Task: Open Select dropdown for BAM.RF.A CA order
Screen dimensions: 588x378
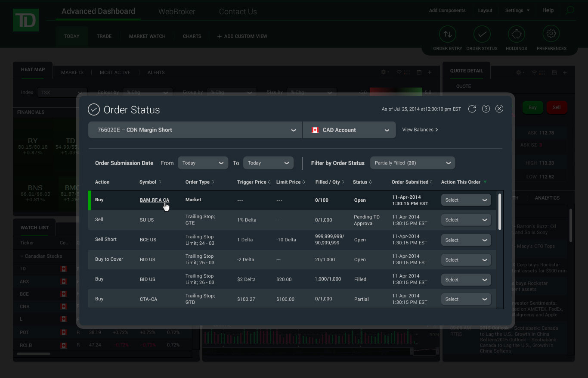Action: [466, 200]
